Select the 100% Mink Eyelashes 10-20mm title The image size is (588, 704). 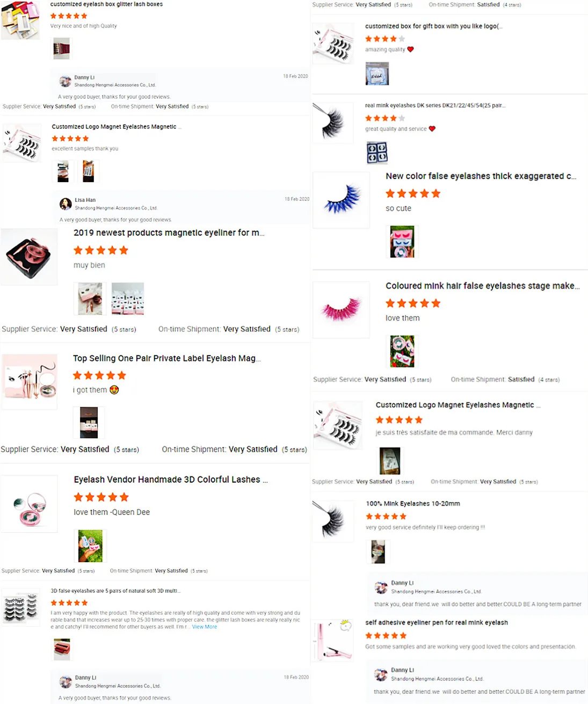pos(413,504)
